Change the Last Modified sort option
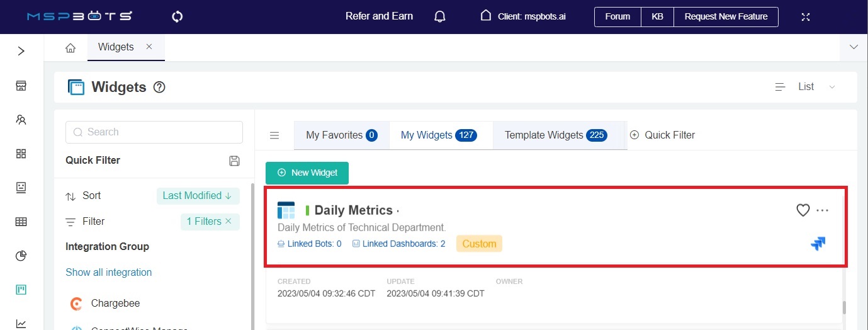This screenshot has width=868, height=330. [x=197, y=196]
